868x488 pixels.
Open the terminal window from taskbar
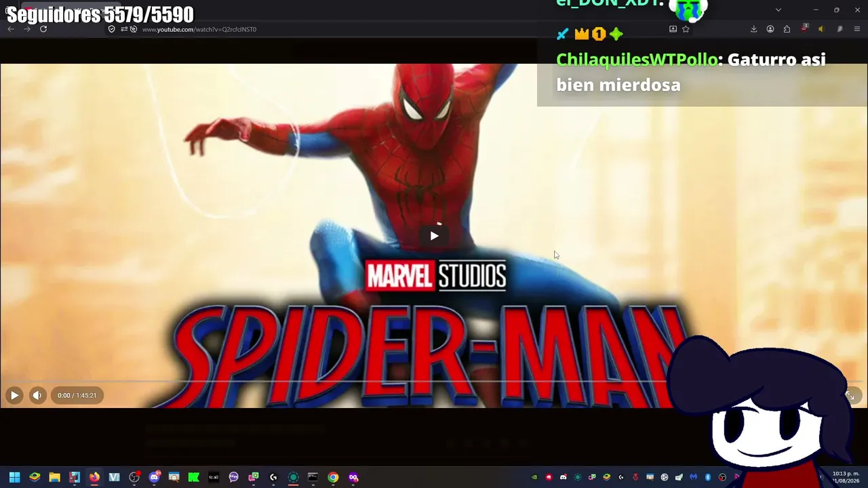(313, 477)
